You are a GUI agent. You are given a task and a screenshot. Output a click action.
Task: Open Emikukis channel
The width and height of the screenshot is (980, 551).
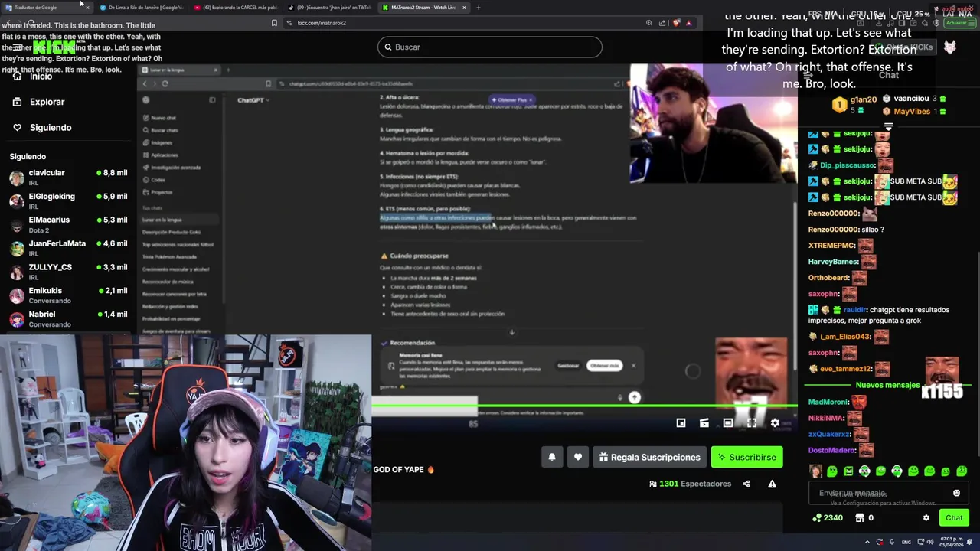coord(68,295)
